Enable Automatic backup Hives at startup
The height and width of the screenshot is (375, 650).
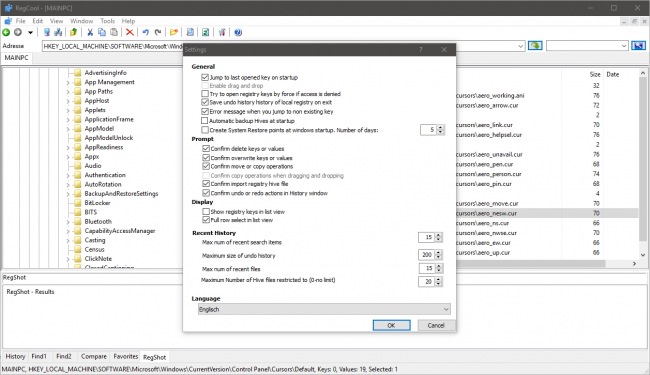click(x=204, y=121)
